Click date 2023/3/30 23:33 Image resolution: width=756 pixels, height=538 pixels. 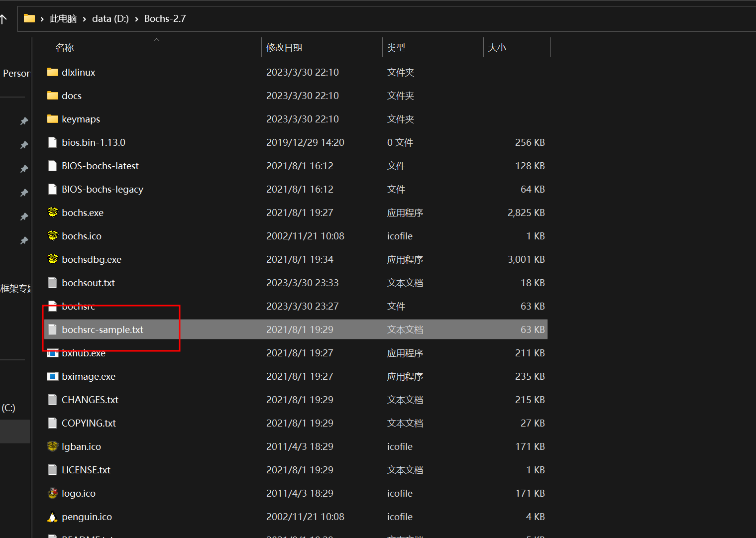[302, 283]
